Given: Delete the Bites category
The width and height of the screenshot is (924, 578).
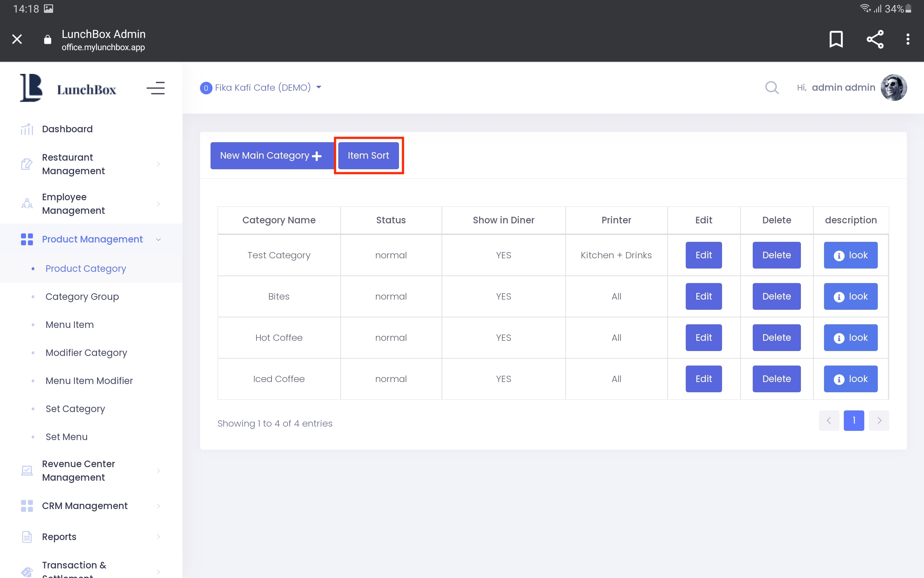Looking at the screenshot, I should pos(776,296).
